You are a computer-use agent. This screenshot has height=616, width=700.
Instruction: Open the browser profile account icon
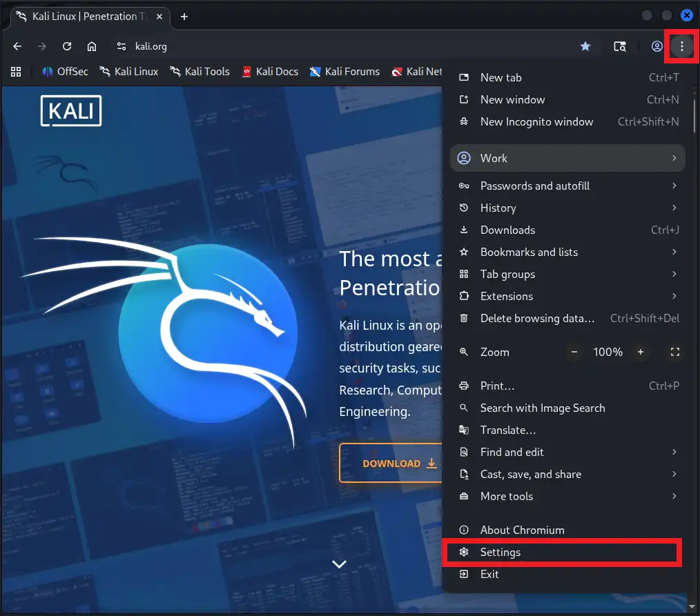click(657, 46)
